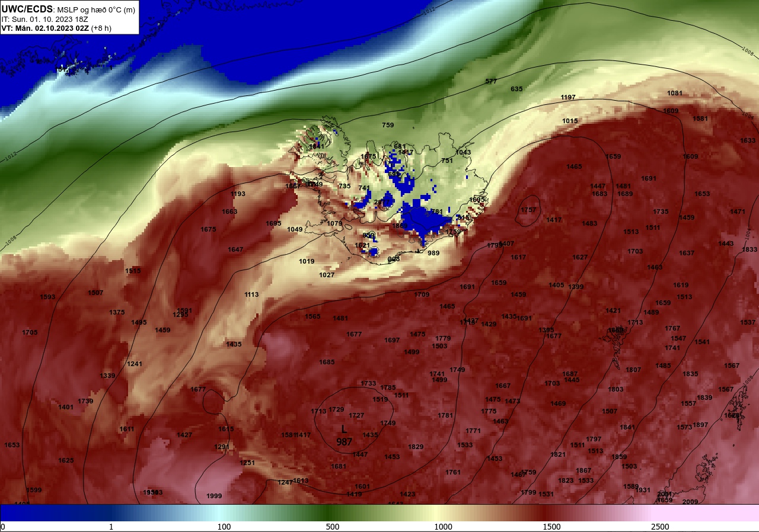This screenshot has height=532, width=759.
Task: Click the 1757 value inside the small closed isobar
Action: pos(528,210)
